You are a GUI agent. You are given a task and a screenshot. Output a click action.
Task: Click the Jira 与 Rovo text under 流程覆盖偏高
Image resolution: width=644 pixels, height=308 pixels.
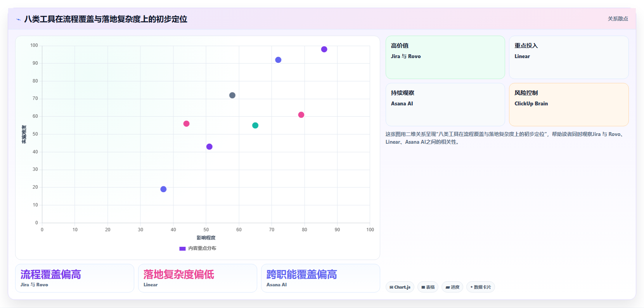point(34,285)
